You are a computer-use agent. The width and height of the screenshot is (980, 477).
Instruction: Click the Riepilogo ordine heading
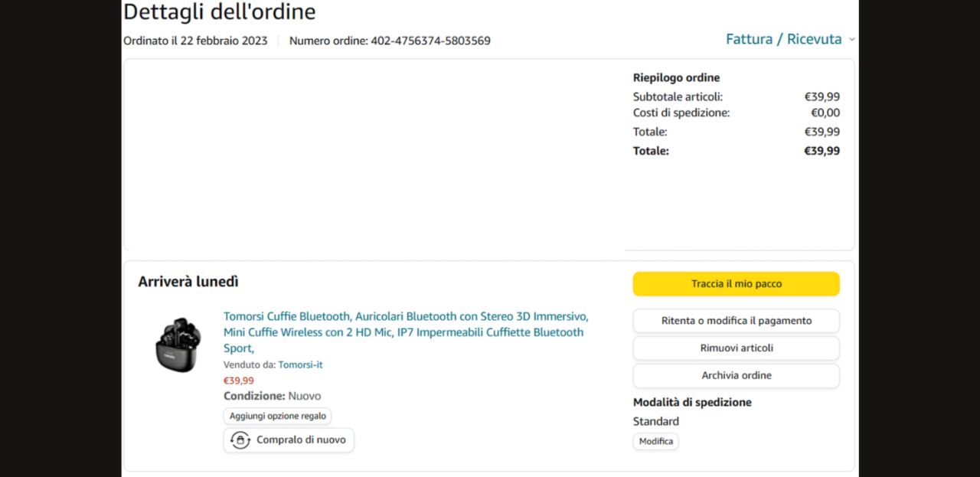pyautogui.click(x=676, y=77)
